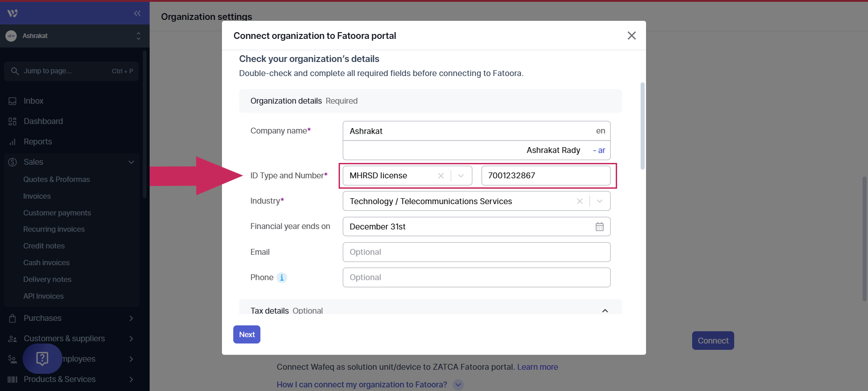Close the Fatoora portal dialog

point(632,36)
